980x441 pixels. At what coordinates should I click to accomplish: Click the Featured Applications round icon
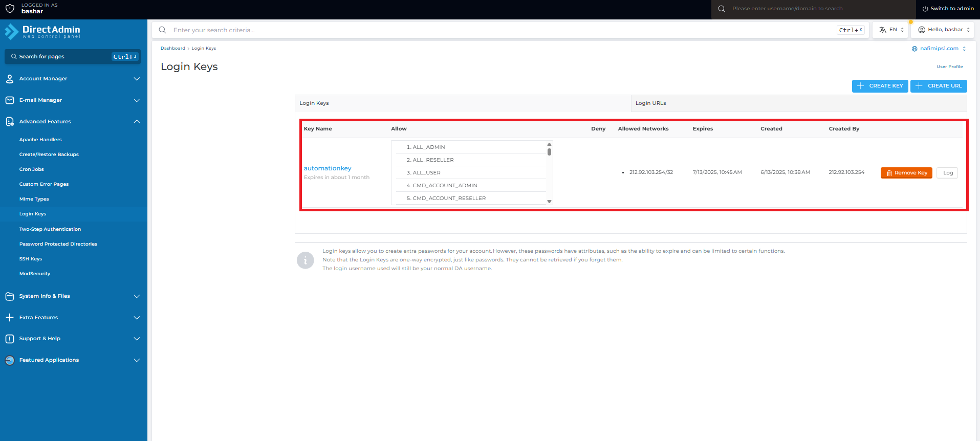[10, 360]
